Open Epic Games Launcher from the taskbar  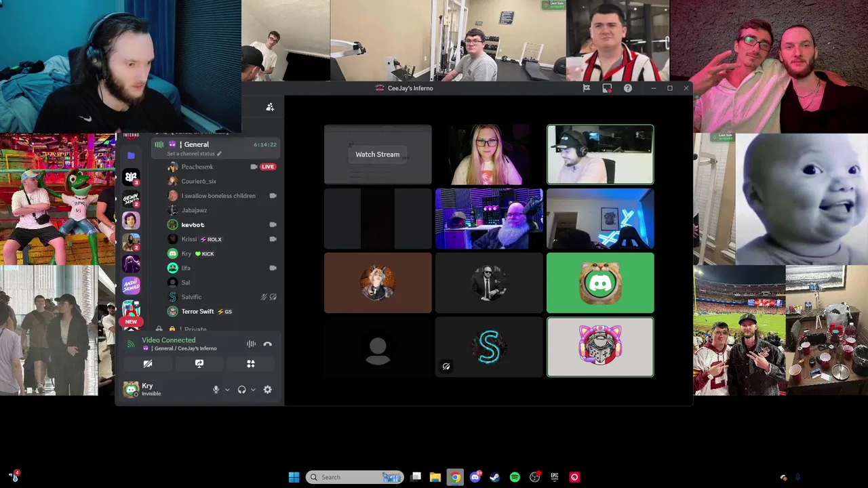point(554,477)
